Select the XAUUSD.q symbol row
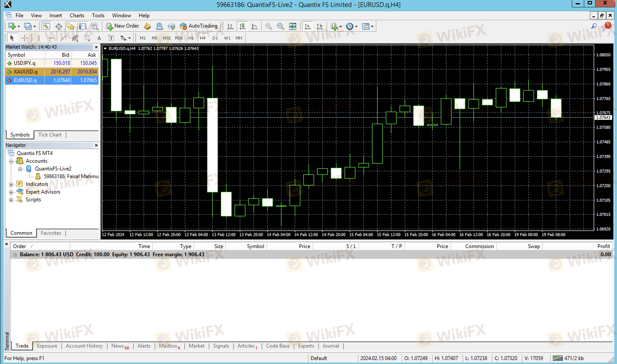The image size is (617, 364). [25, 72]
